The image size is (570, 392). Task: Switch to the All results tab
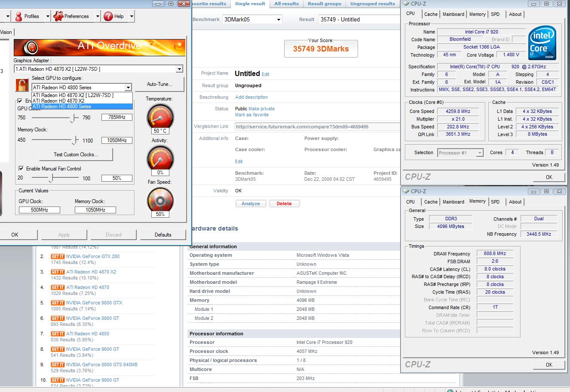tap(286, 4)
